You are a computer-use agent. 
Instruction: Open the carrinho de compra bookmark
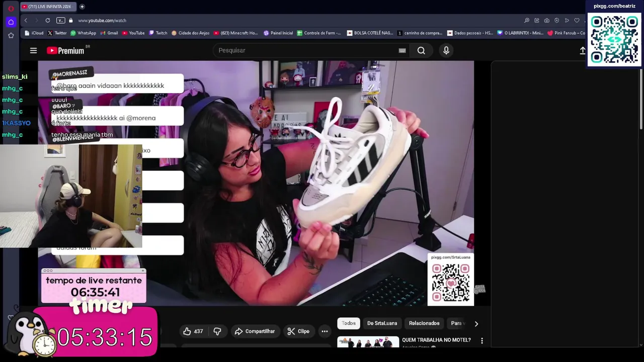pos(420,33)
